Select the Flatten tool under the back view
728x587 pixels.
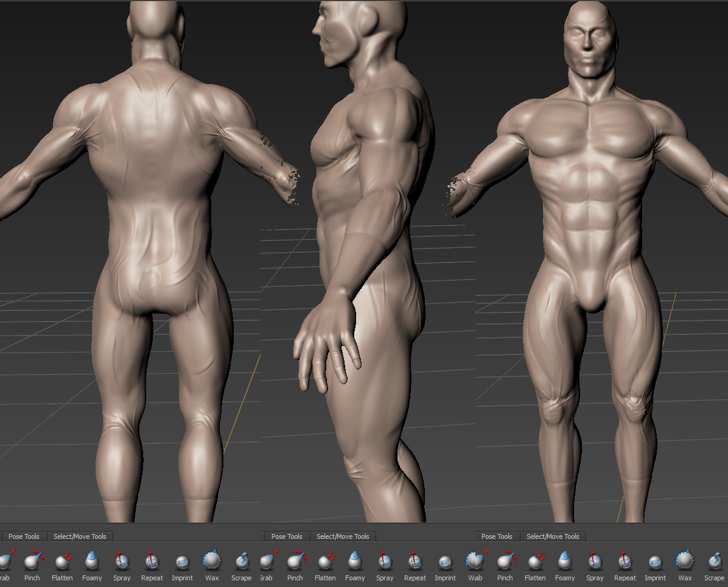[x=62, y=565]
